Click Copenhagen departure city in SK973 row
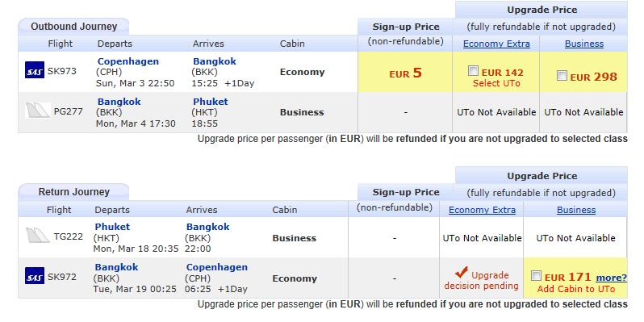Screen dimensions: 644x322 click(x=128, y=61)
